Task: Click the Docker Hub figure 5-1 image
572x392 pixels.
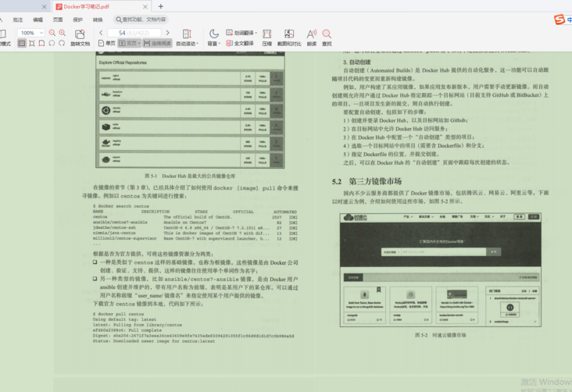Action: click(190, 110)
